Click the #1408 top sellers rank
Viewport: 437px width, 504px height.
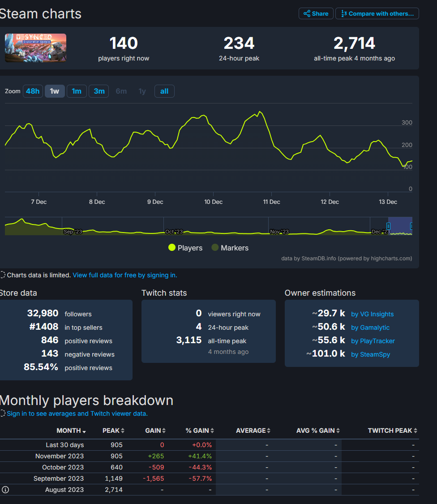click(44, 327)
